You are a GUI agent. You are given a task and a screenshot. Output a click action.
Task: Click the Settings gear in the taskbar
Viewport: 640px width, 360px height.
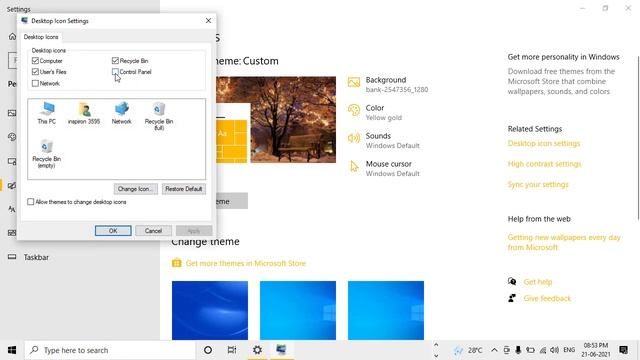pyautogui.click(x=257, y=350)
